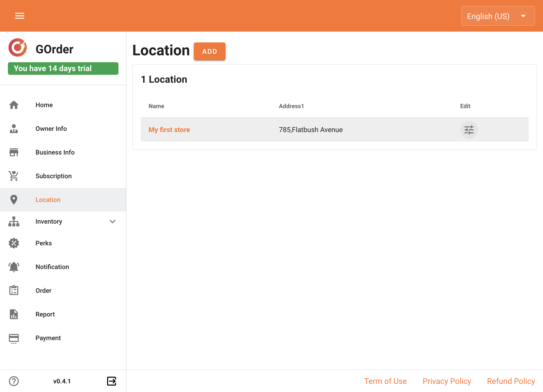The height and width of the screenshot is (392, 543).
Task: Click the Subscription cart icon
Action: pos(14,176)
